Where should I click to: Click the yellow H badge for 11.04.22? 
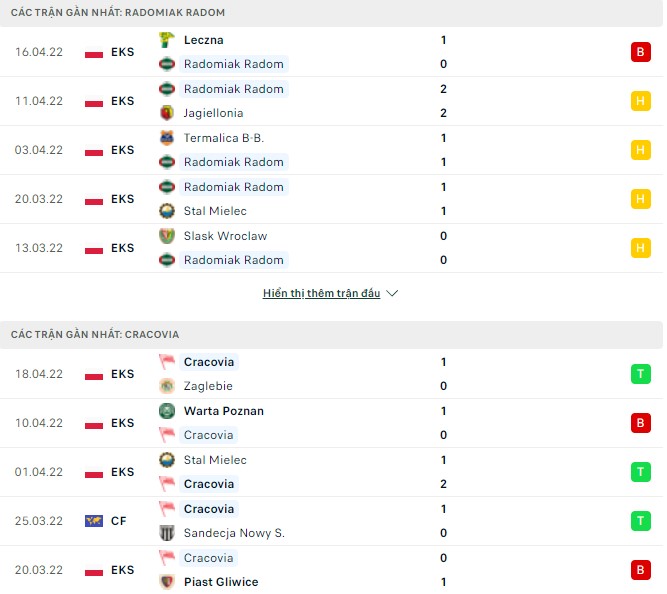(640, 101)
